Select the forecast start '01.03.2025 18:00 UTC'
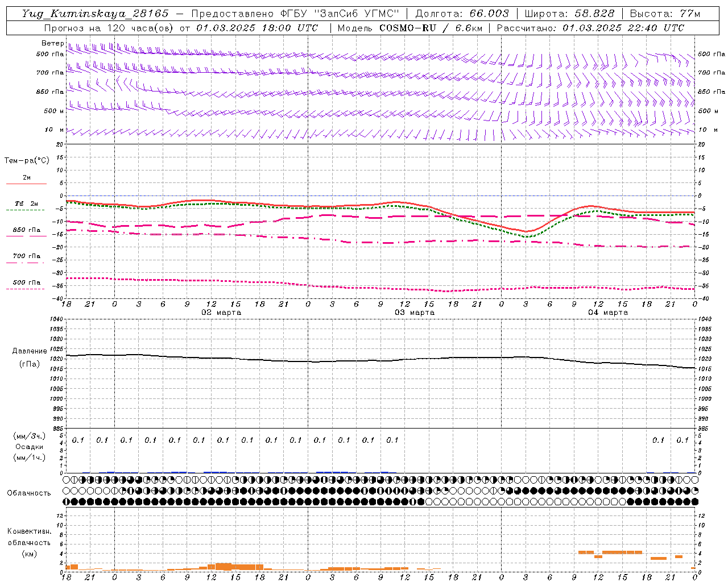This screenshot has width=728, height=582. pos(257,28)
